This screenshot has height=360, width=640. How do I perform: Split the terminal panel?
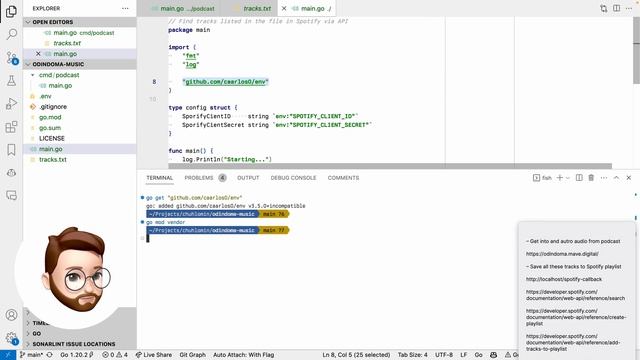(579, 178)
